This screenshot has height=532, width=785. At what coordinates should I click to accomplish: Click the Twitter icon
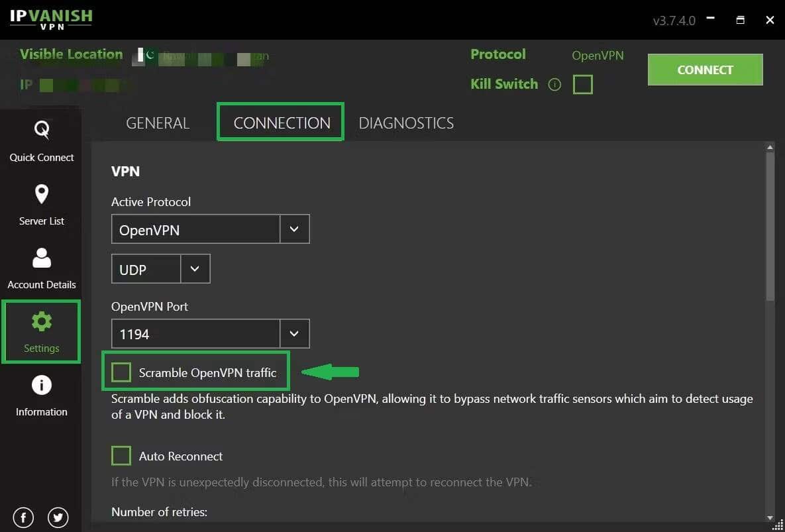tap(58, 517)
